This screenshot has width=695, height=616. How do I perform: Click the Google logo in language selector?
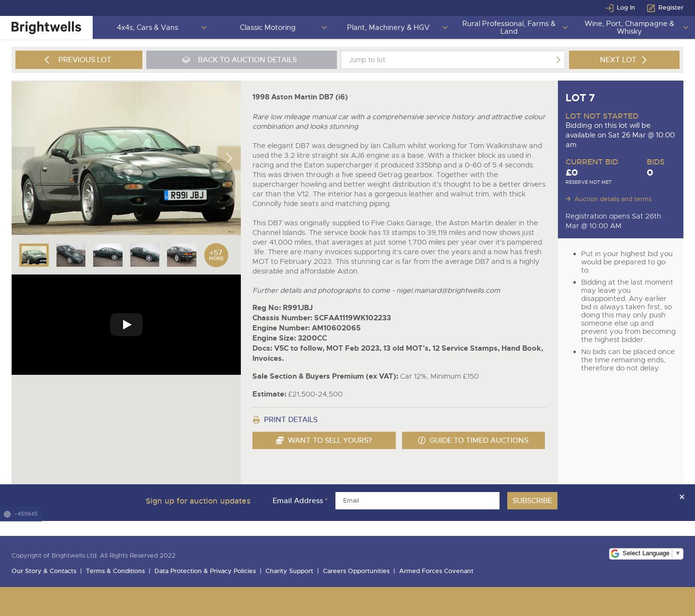[615, 553]
